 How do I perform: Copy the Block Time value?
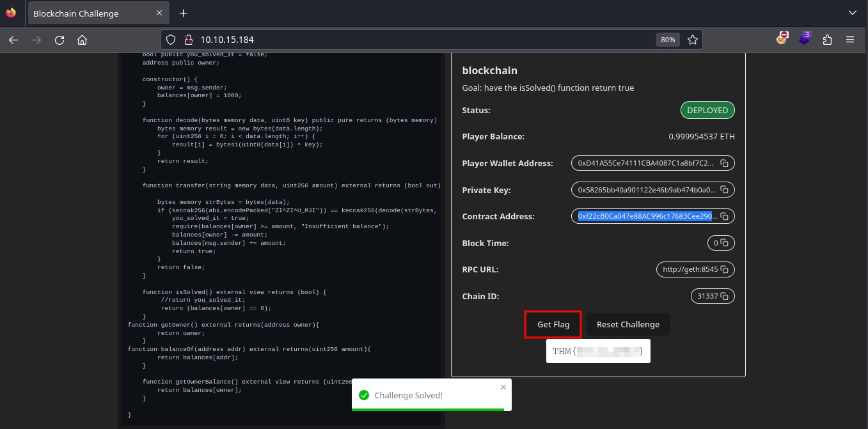(724, 243)
